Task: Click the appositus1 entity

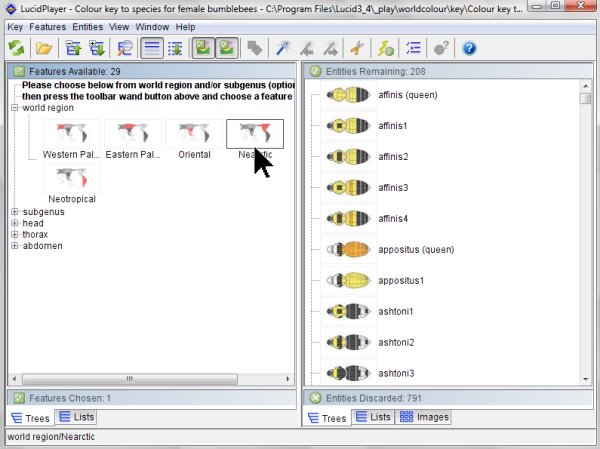Action: [x=401, y=281]
